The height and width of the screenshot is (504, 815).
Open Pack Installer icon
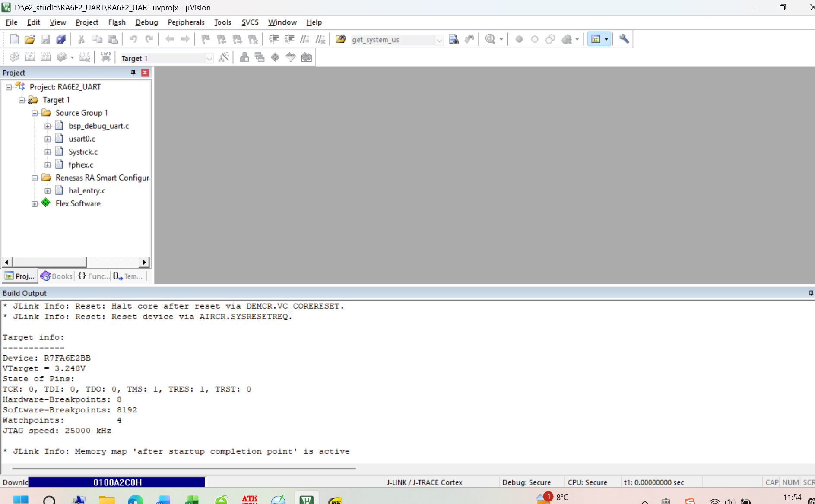point(306,57)
